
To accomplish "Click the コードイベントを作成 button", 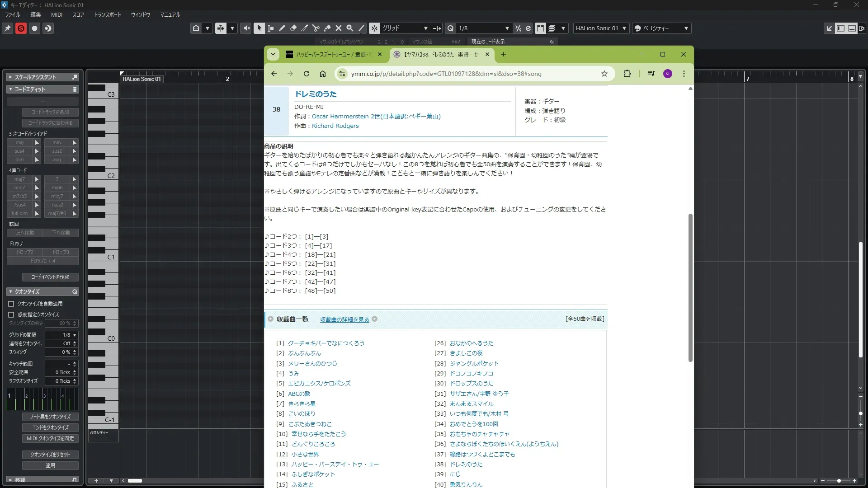I will pyautogui.click(x=50, y=277).
